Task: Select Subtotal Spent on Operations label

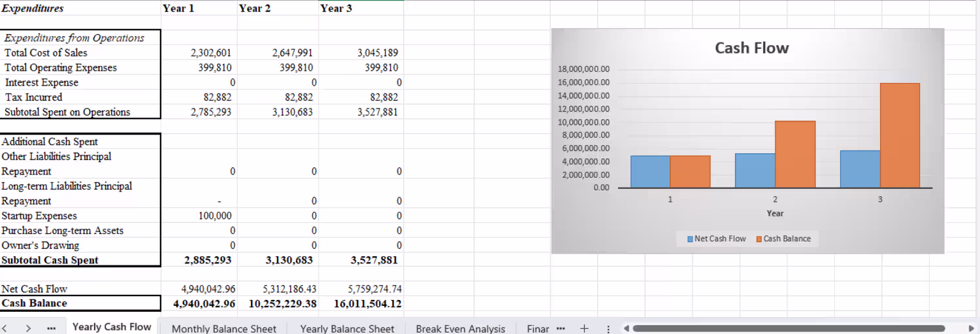Action: (67, 112)
